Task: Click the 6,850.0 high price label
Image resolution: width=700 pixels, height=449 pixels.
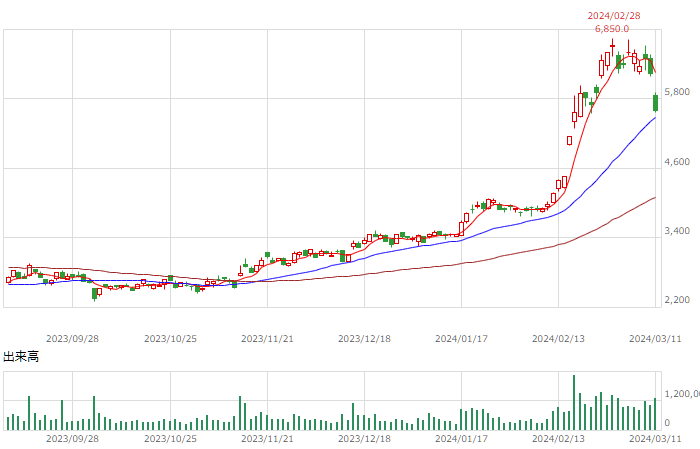Action: pos(612,29)
